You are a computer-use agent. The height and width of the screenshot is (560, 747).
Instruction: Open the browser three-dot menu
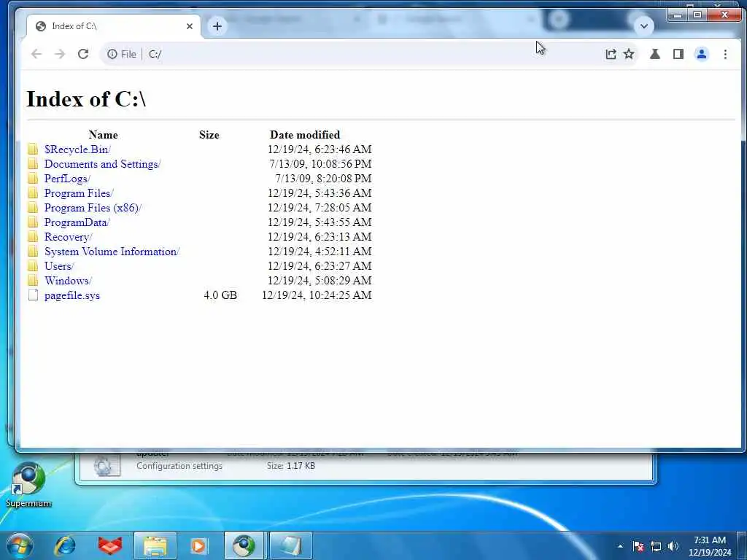pos(725,54)
